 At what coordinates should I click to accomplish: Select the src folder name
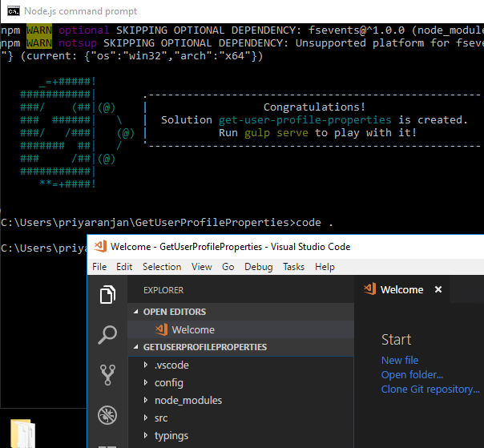161,418
